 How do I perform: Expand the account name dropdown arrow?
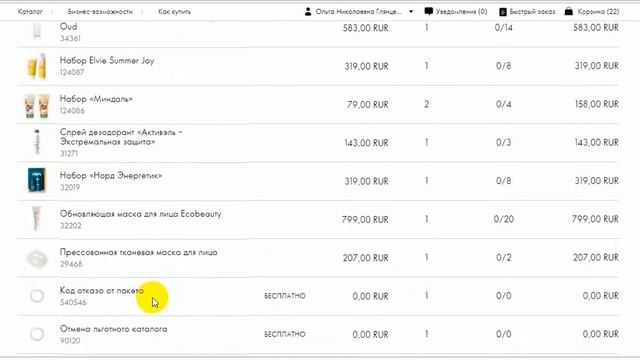coord(411,12)
